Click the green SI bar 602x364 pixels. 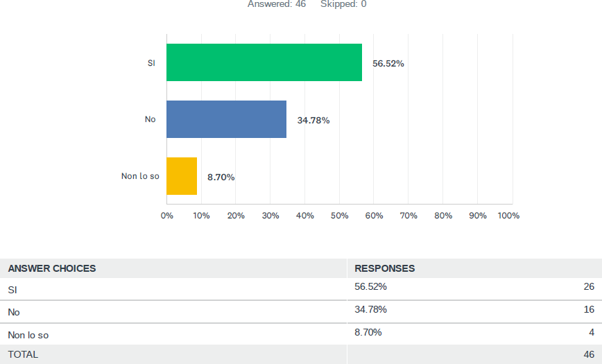(x=264, y=62)
